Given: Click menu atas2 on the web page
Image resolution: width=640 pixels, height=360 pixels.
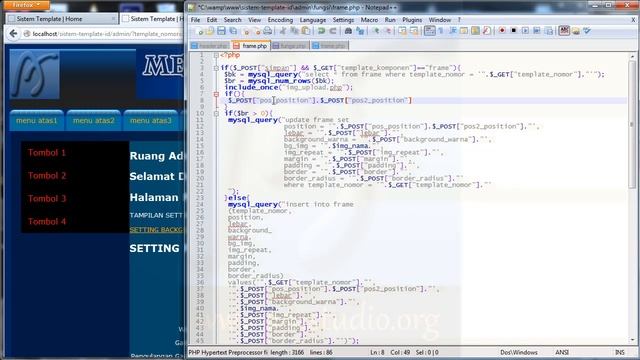Looking at the screenshot, I should 93,120.
